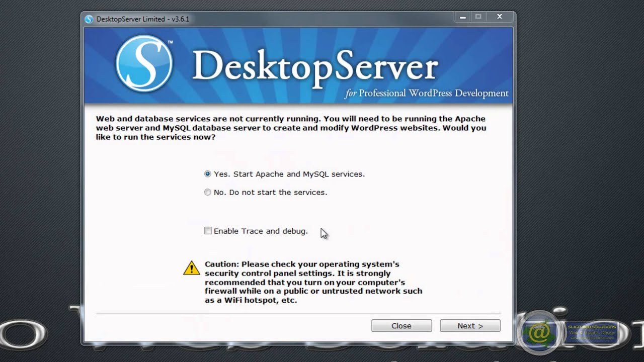644x362 pixels.
Task: Click the Next > button
Action: 470,326
